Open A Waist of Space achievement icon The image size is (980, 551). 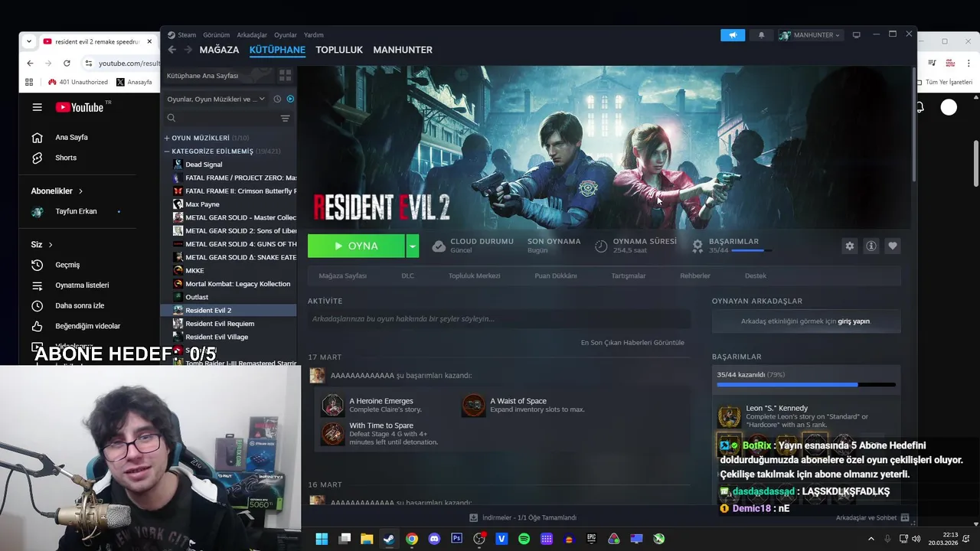[x=474, y=405]
